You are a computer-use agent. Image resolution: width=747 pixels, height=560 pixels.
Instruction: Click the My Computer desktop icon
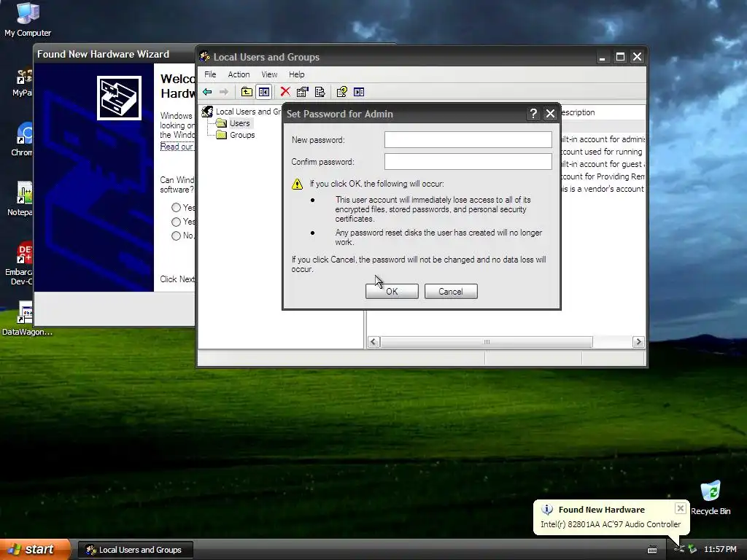(x=28, y=13)
